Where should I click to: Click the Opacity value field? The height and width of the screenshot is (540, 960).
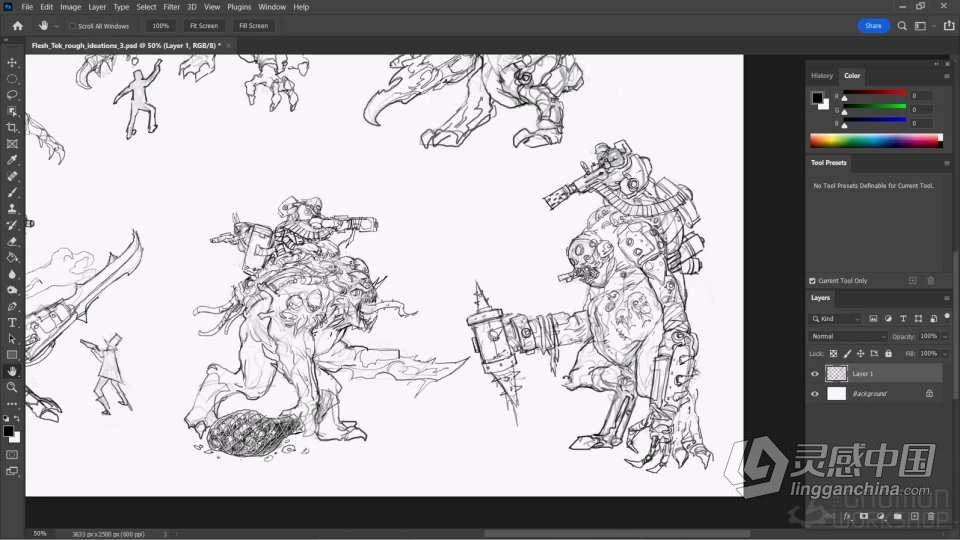click(x=928, y=336)
